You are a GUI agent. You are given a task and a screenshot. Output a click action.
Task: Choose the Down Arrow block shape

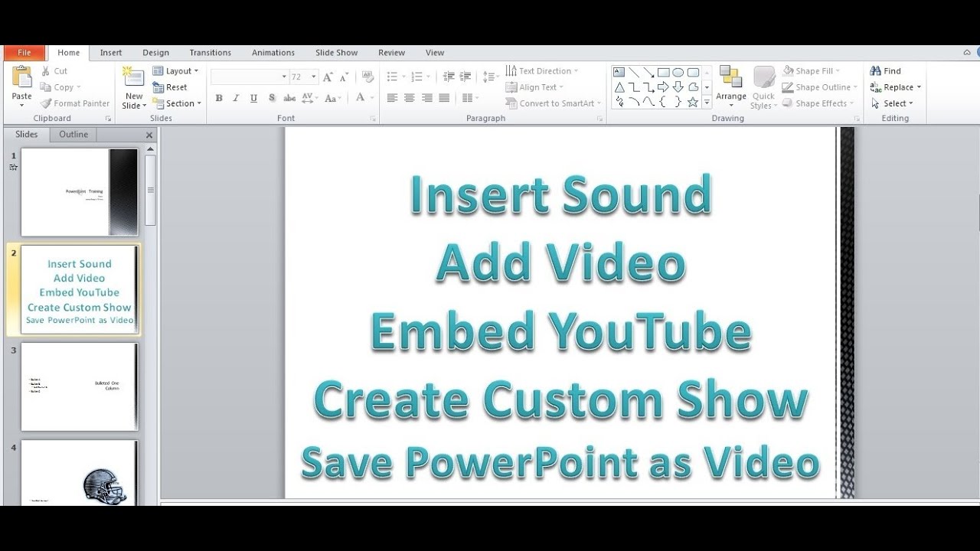coord(678,87)
